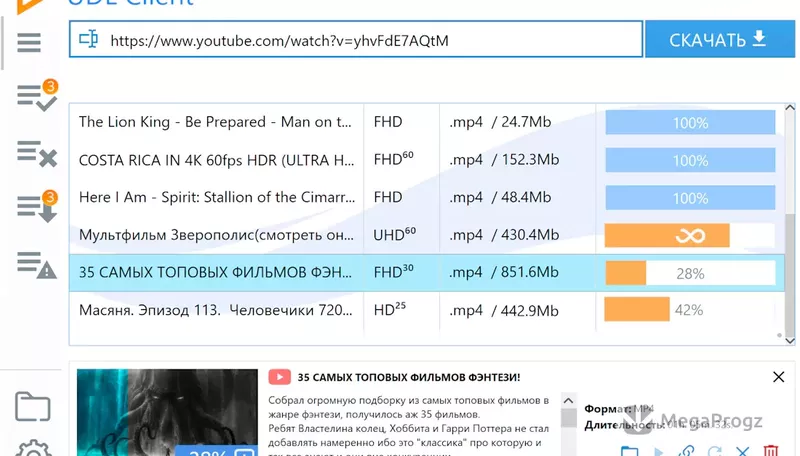Click Длительность label
This screenshot has height=456, width=800.
coord(626,425)
